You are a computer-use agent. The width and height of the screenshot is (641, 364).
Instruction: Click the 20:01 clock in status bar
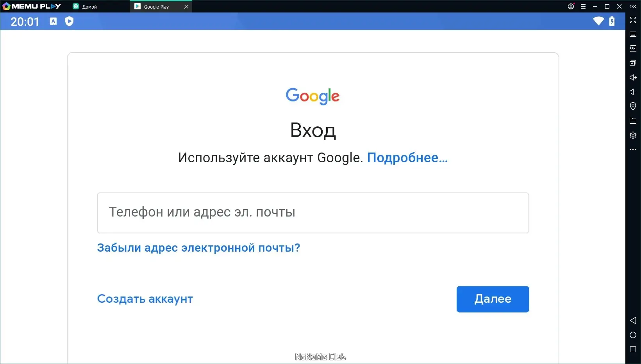pyautogui.click(x=25, y=21)
